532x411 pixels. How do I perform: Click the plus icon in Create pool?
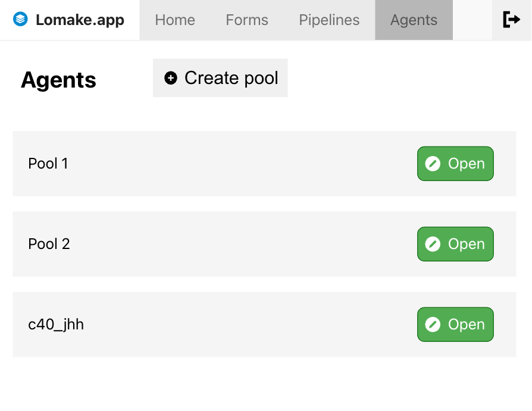[x=171, y=78]
